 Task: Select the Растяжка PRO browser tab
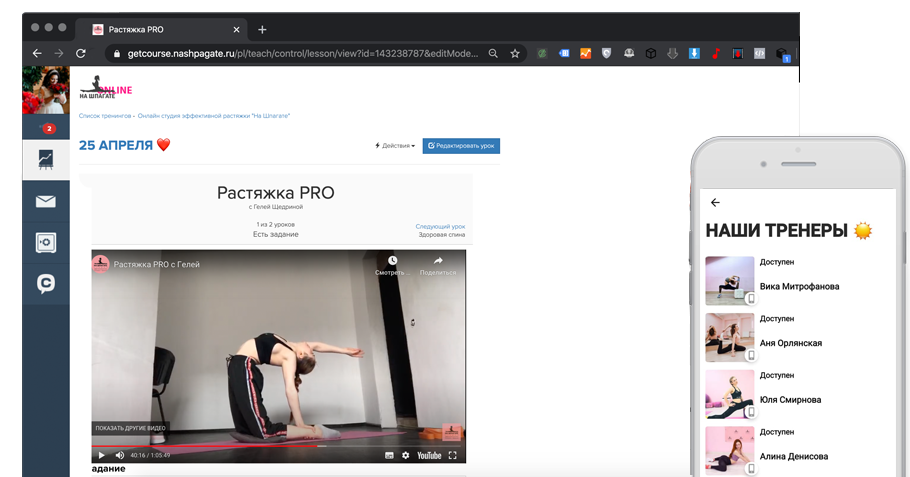[161, 30]
